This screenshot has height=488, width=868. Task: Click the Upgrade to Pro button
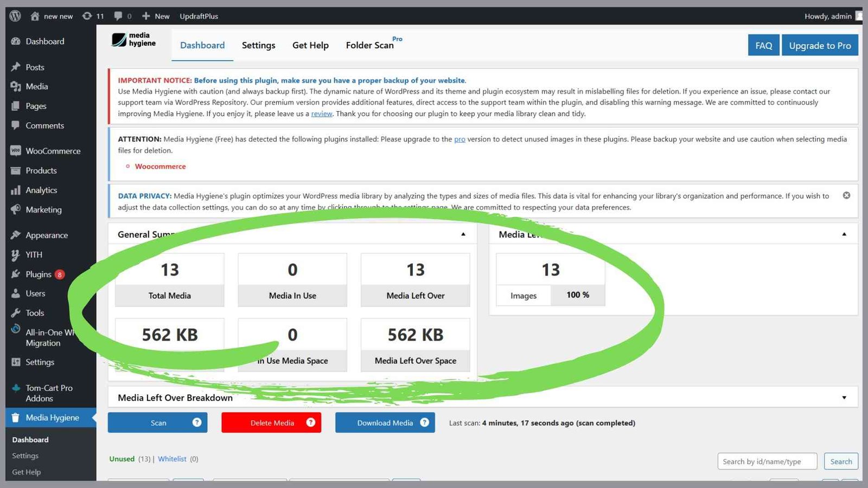coord(820,46)
